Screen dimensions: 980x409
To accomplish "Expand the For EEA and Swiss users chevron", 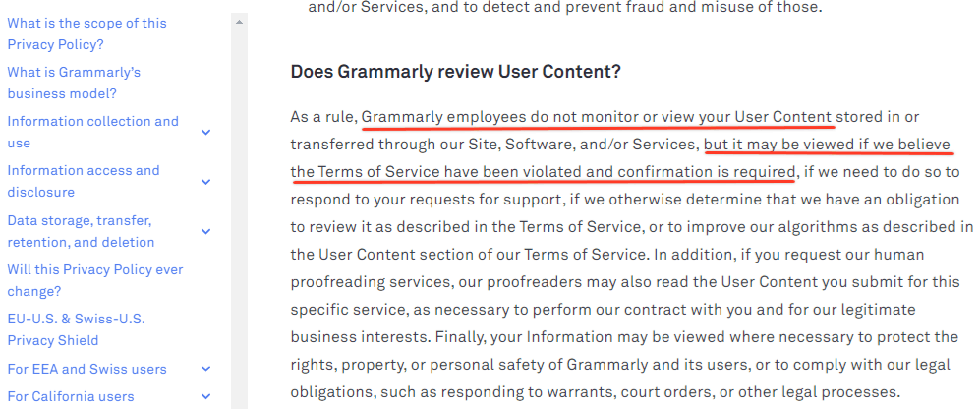I will pyautogui.click(x=206, y=369).
